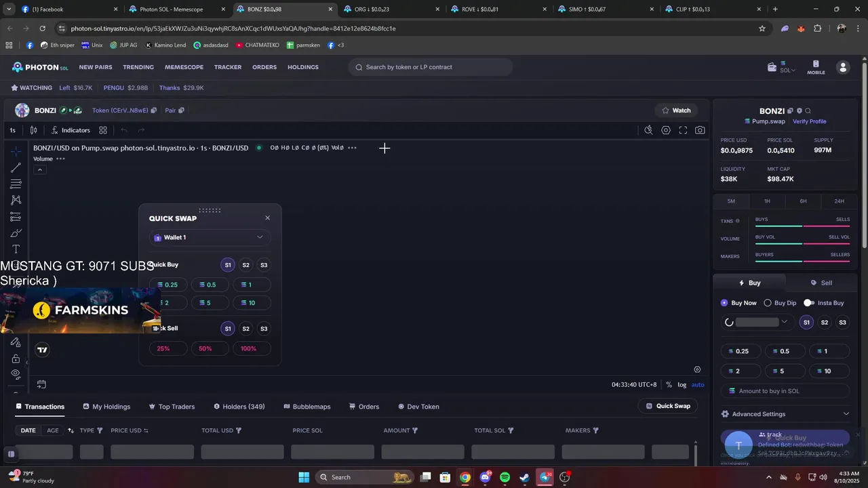The width and height of the screenshot is (868, 488).
Task: Click the Quick Swap button beside tabs
Action: (668, 406)
